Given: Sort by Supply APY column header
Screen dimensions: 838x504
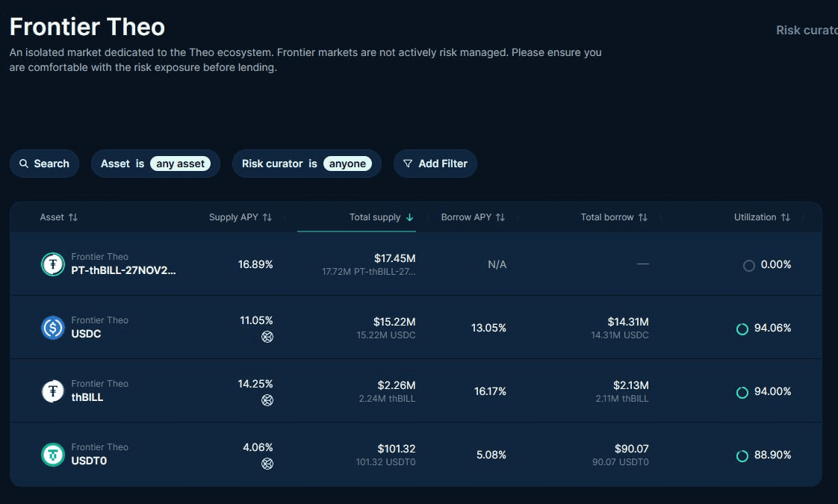Looking at the screenshot, I should pyautogui.click(x=240, y=217).
